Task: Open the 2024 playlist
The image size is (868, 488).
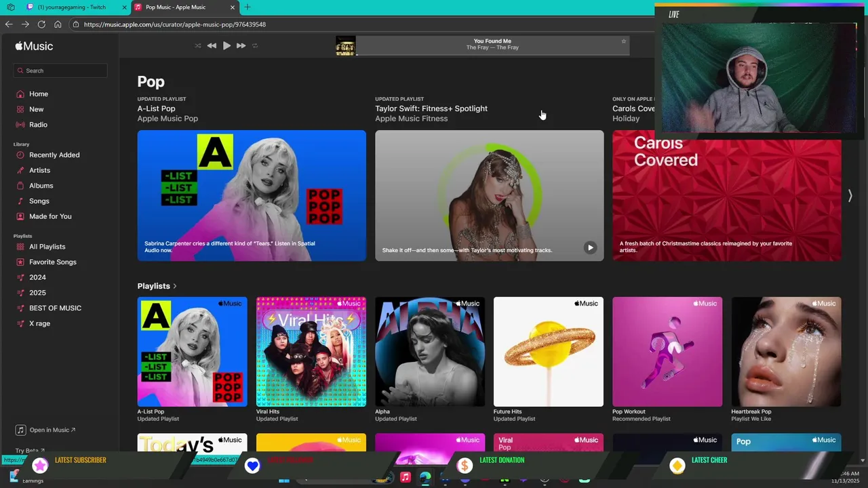Action: pos(37,277)
